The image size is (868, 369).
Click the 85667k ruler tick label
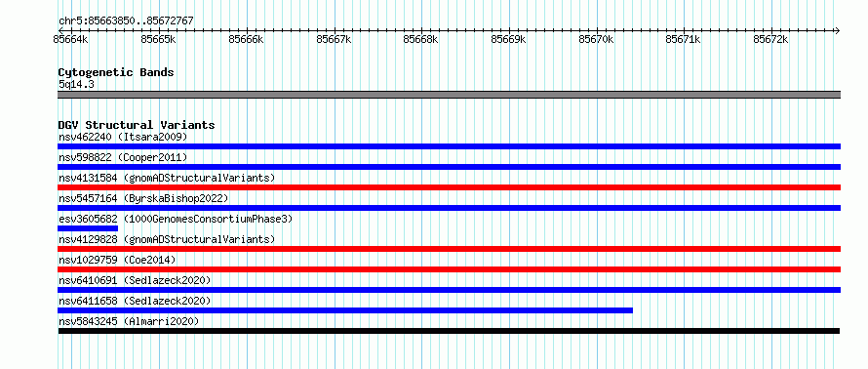click(334, 39)
